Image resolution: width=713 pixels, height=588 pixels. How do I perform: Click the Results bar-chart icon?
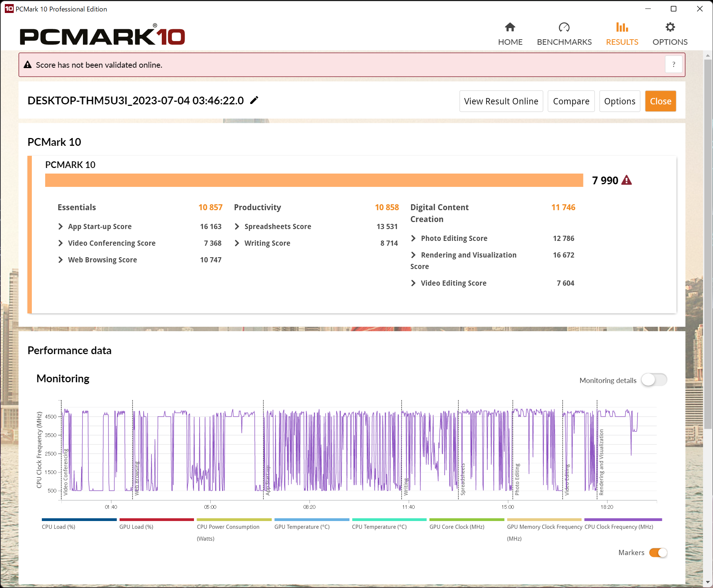622,27
